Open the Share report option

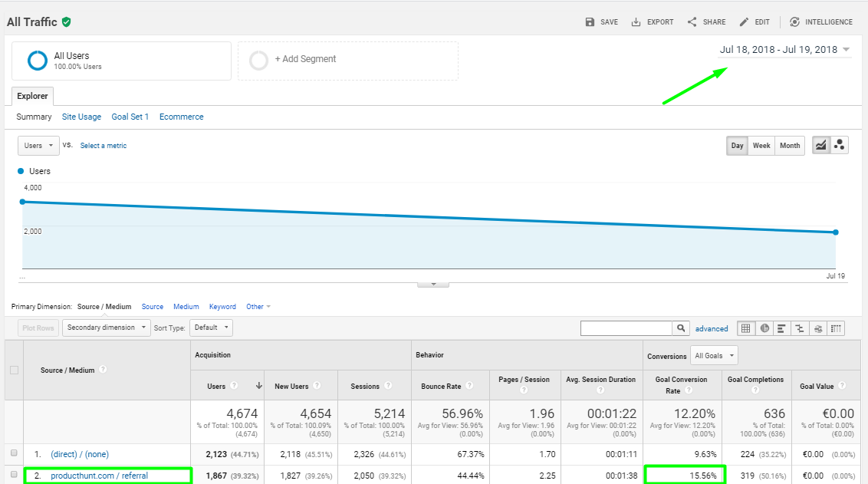click(x=706, y=22)
